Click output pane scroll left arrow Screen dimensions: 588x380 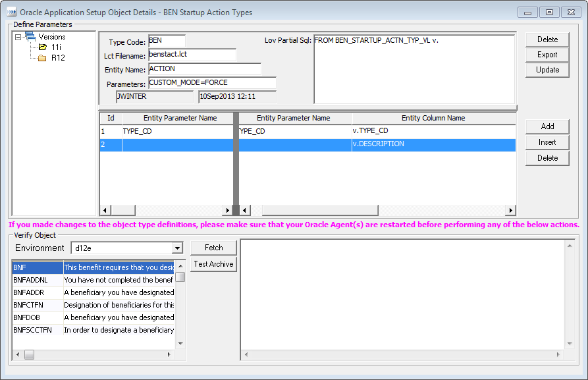coord(246,354)
